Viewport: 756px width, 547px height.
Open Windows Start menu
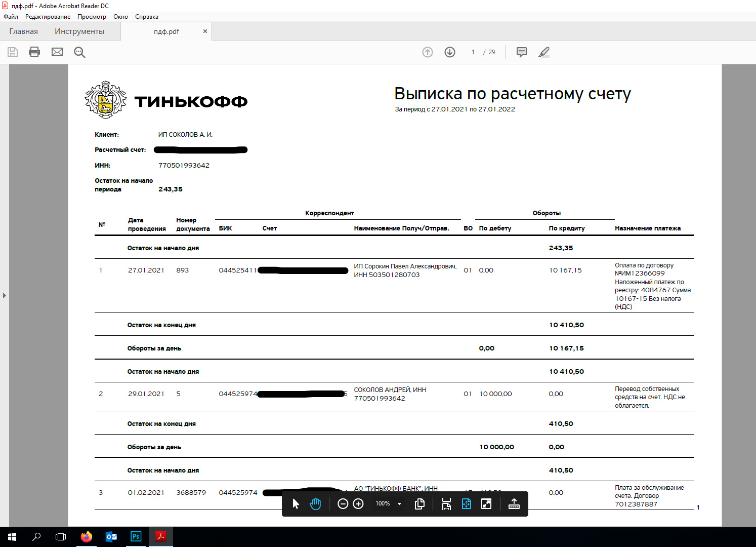click(12, 537)
